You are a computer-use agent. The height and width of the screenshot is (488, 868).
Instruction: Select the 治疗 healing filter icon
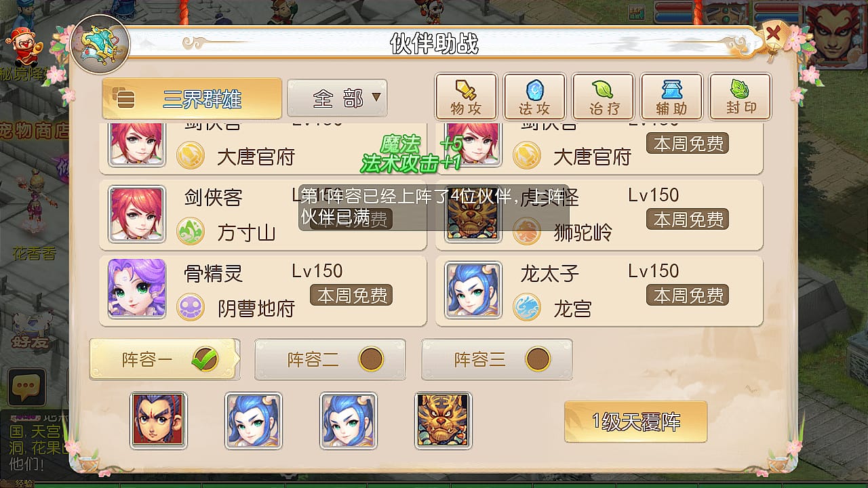tap(603, 97)
